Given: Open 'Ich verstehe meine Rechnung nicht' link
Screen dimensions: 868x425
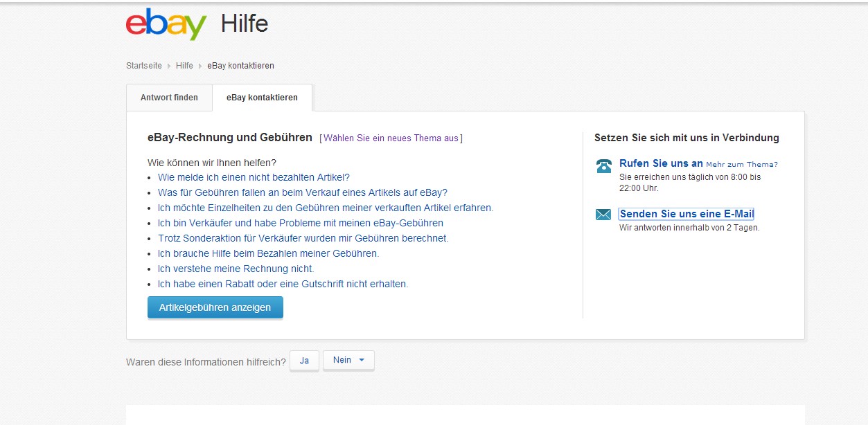Looking at the screenshot, I should pos(236,269).
